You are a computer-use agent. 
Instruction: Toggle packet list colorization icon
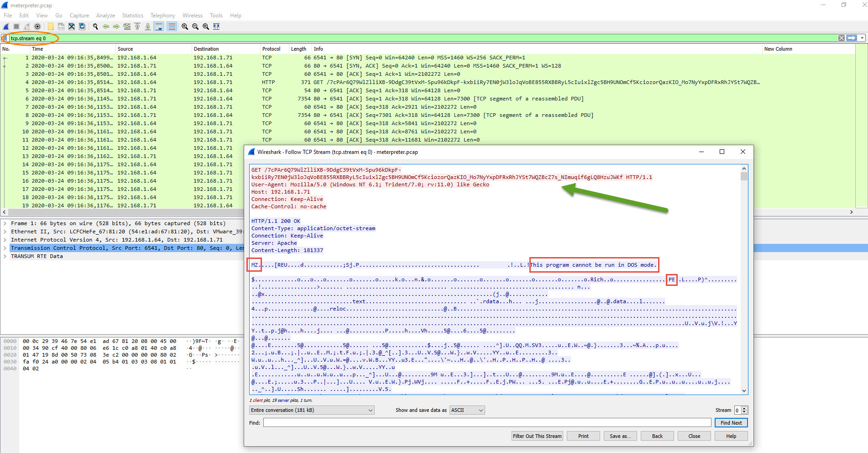click(172, 26)
